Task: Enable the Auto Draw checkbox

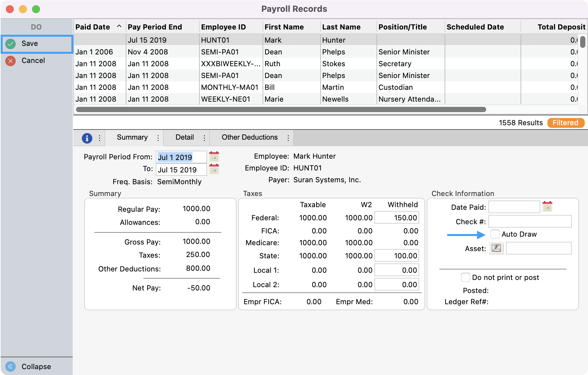Action: pyautogui.click(x=495, y=234)
